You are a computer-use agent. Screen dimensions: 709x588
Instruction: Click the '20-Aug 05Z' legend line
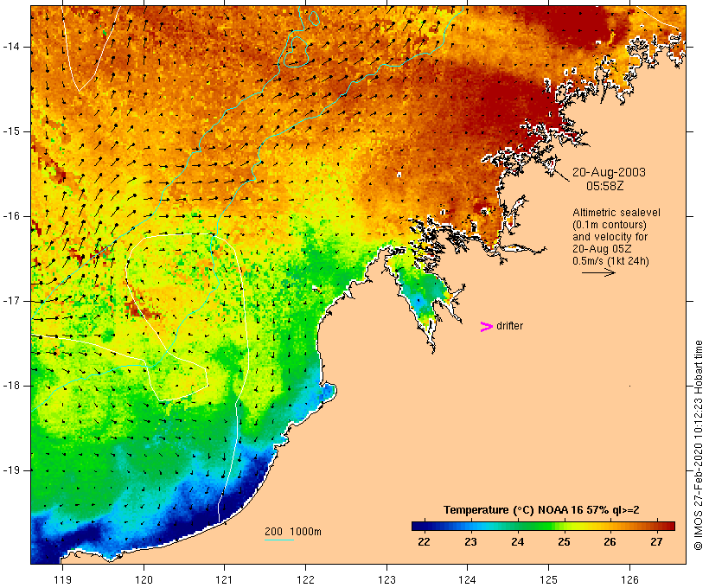[602, 249]
